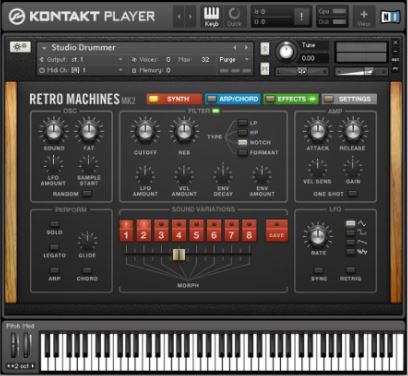Image resolution: width=408 pixels, height=376 pixels.
Task: Select sound variation 8
Action: [x=249, y=230]
